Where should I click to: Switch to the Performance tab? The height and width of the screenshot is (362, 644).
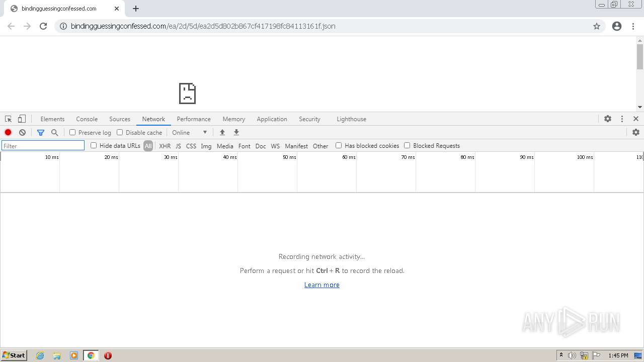point(194,119)
